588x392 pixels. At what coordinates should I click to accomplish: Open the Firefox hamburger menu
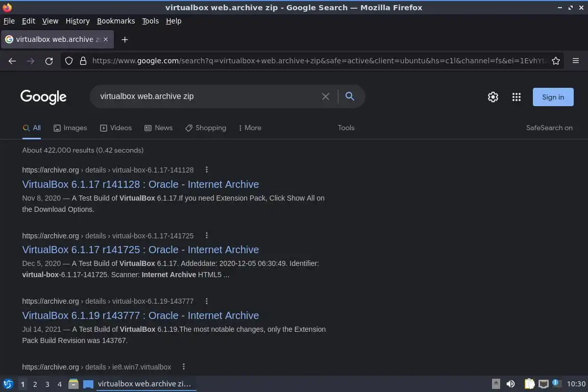click(576, 61)
